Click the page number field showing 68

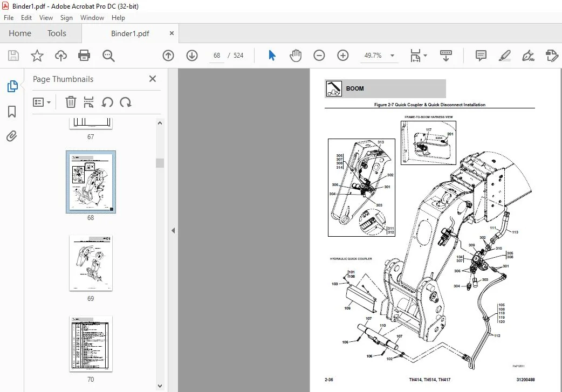click(x=217, y=56)
